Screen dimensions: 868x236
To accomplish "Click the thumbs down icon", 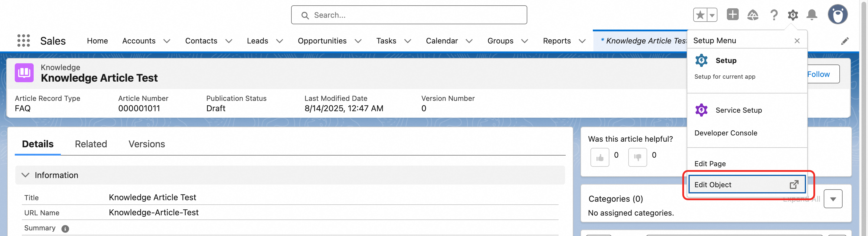I will point(637,157).
